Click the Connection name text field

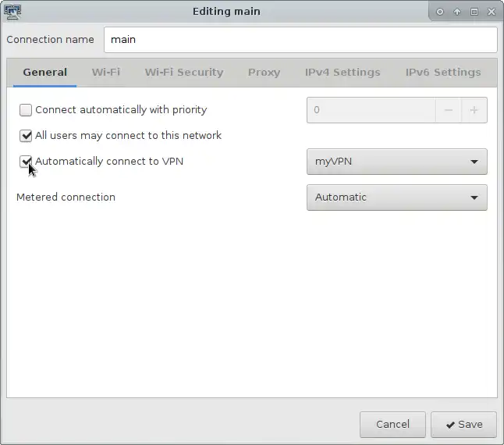point(300,40)
